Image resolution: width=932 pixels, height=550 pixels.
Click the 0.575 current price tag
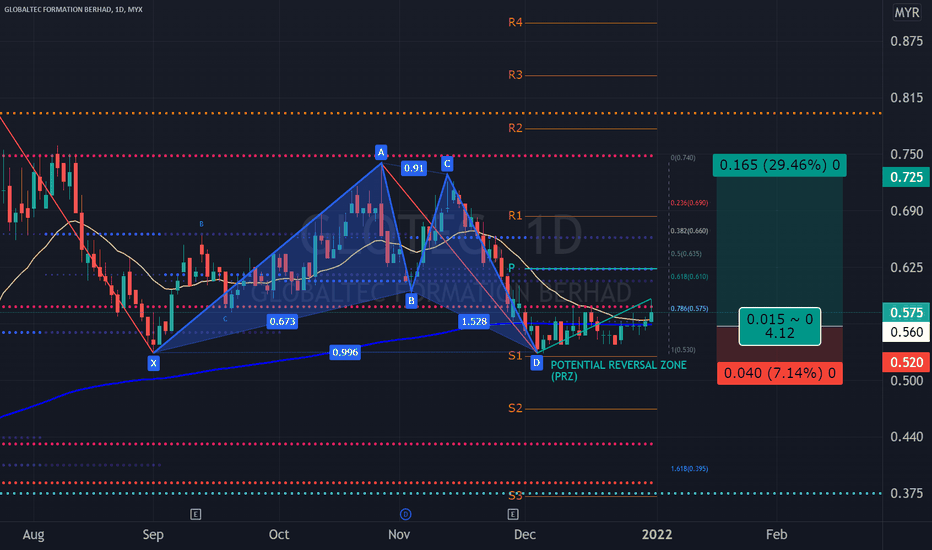[906, 313]
